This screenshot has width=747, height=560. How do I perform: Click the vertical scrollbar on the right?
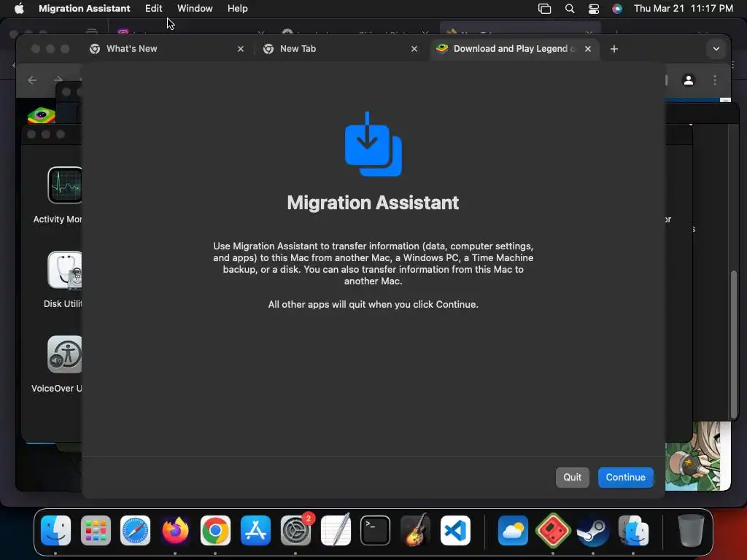click(734, 344)
